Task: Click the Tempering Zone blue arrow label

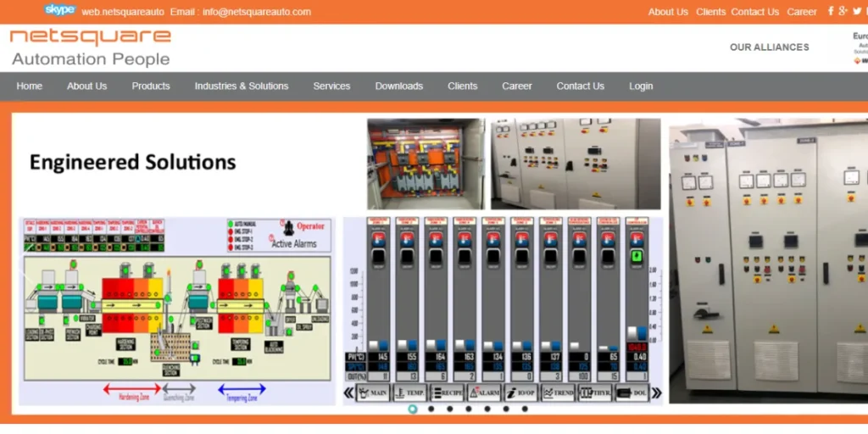Action: pos(242,392)
